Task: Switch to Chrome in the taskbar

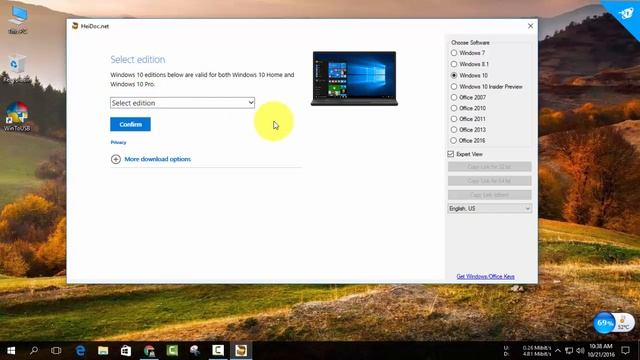Action: pyautogui.click(x=149, y=350)
